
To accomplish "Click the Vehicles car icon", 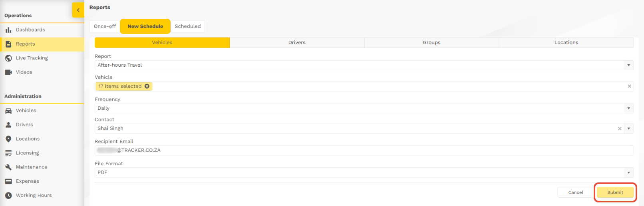I will pos(8,111).
